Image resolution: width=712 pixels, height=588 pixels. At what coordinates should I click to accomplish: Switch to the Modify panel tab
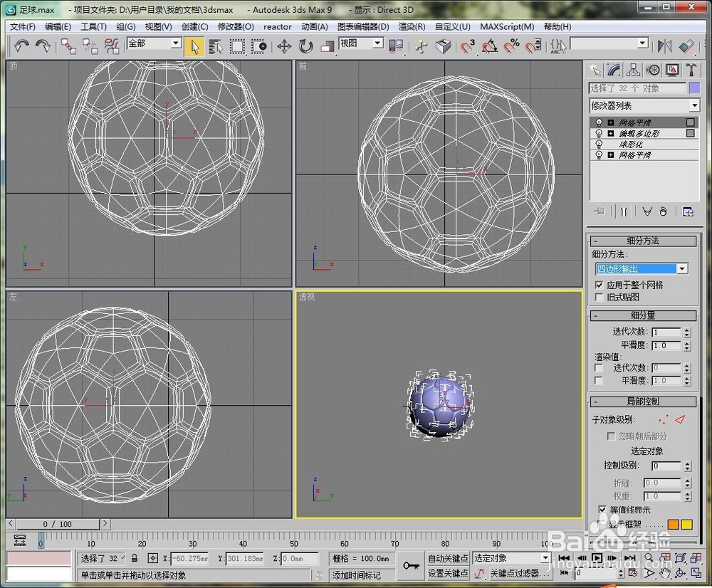614,70
